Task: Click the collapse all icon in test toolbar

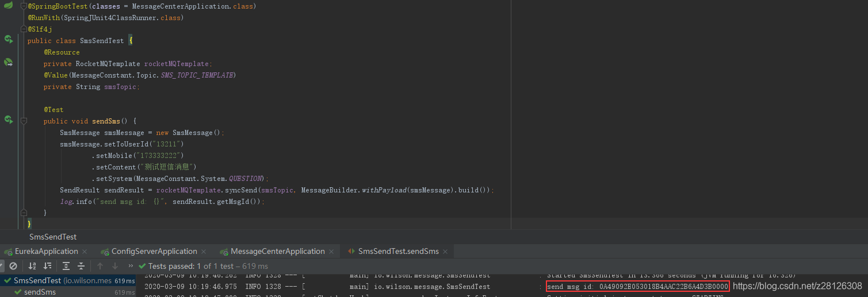Action: [x=81, y=266]
